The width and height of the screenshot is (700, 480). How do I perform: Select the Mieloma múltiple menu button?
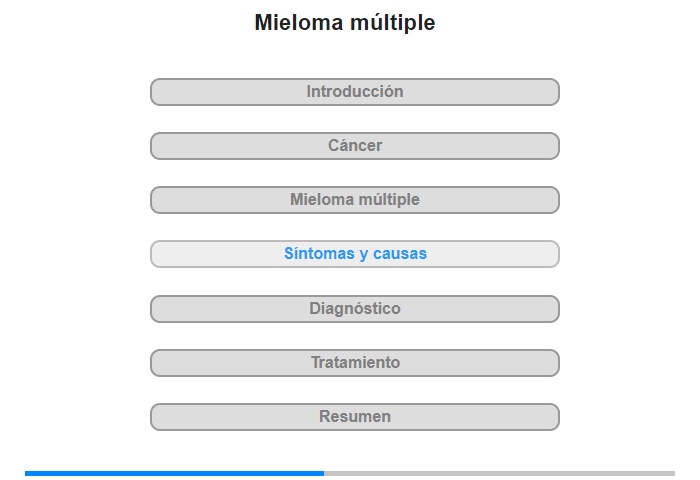[x=354, y=200]
